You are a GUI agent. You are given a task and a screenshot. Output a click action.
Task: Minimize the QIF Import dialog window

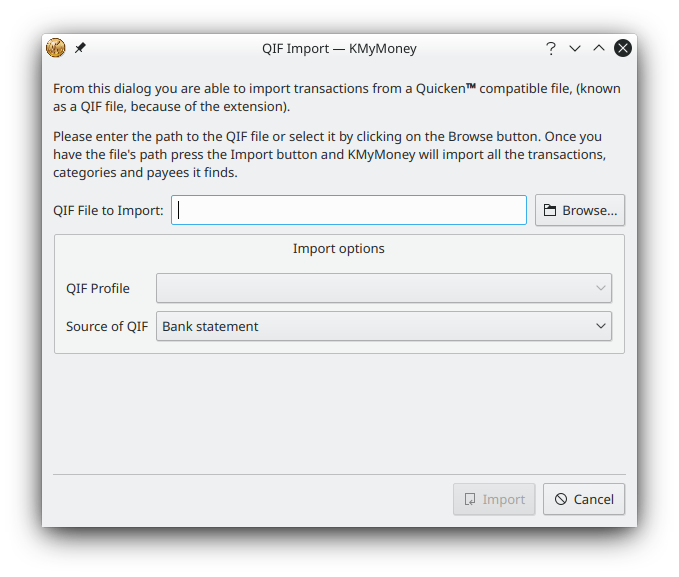[x=575, y=48]
